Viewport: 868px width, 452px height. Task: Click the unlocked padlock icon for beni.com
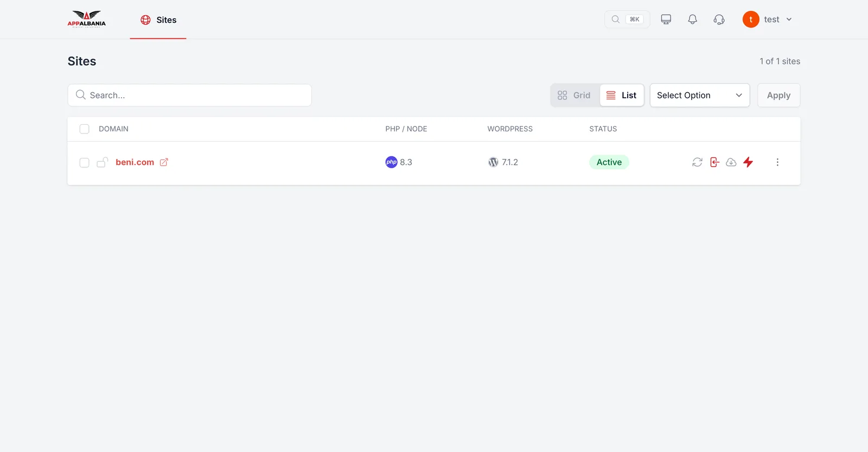tap(102, 162)
